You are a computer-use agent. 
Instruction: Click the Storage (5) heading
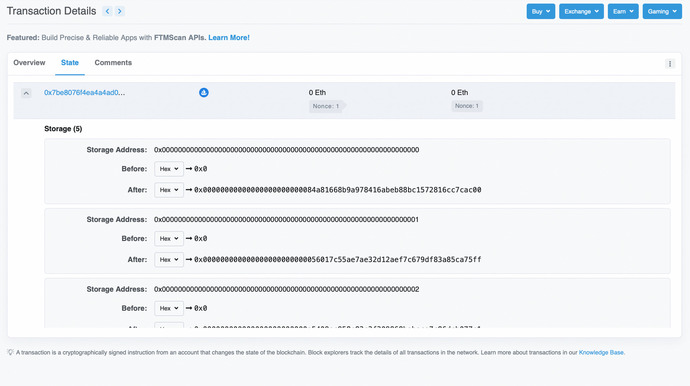click(x=63, y=129)
